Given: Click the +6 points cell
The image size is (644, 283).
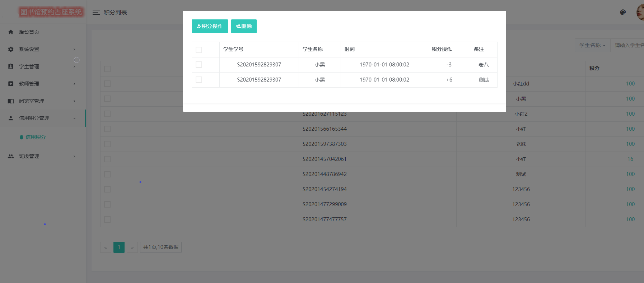Looking at the screenshot, I should [x=449, y=80].
